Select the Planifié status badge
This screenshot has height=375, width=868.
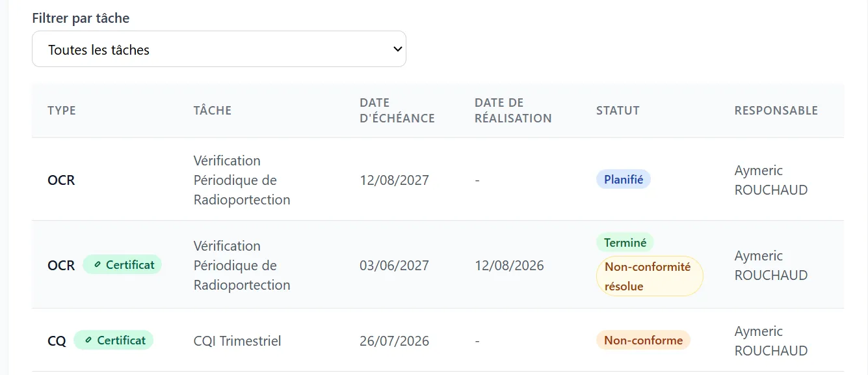point(624,180)
